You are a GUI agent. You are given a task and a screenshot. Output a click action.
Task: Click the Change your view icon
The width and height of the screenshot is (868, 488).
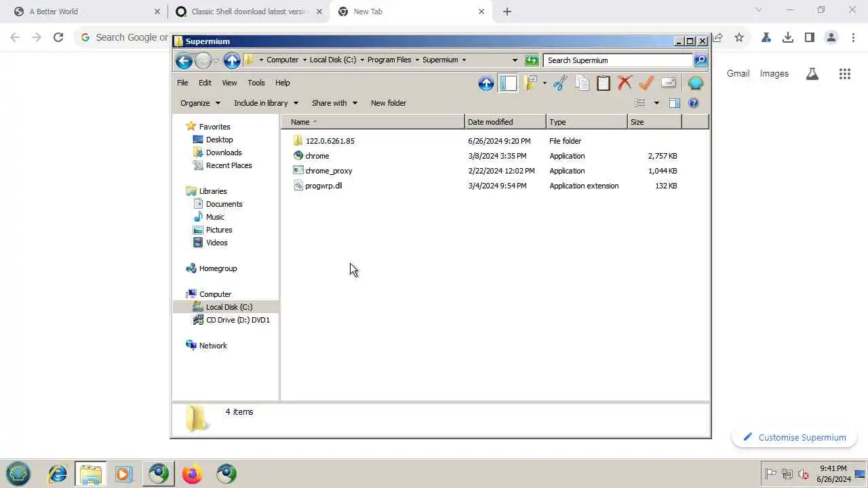coord(640,103)
